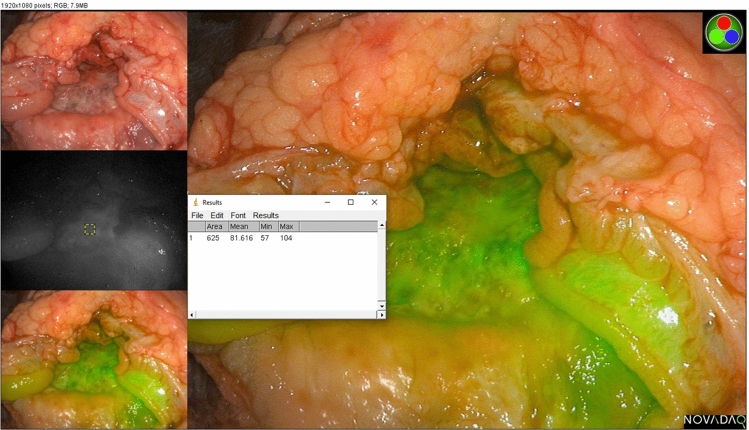Image resolution: width=749 pixels, height=430 pixels.
Task: Click the Area column header
Action: 214,227
